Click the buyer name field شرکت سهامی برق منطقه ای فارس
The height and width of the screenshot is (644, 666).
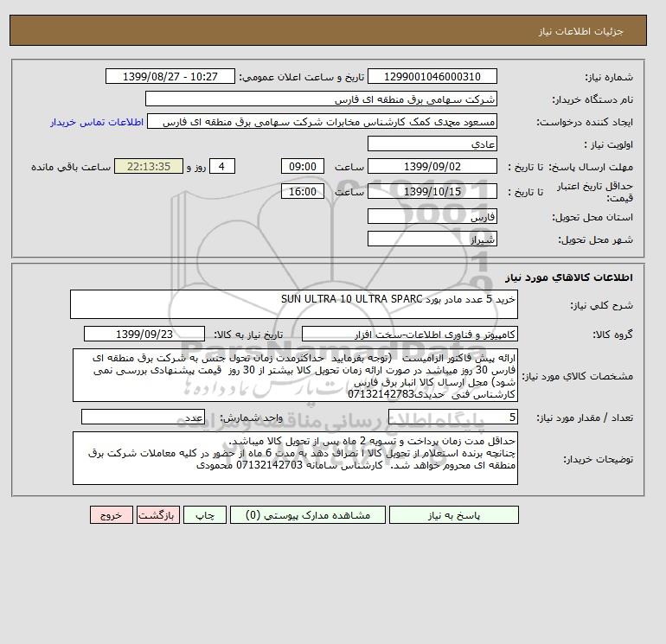[x=321, y=99]
